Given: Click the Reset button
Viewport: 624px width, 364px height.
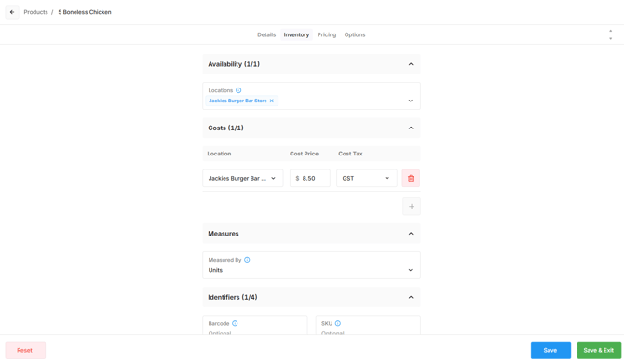Looking at the screenshot, I should (25, 350).
